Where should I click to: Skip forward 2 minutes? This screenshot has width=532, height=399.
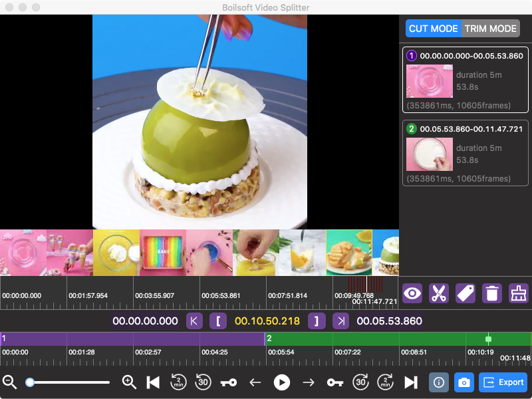[x=386, y=382]
